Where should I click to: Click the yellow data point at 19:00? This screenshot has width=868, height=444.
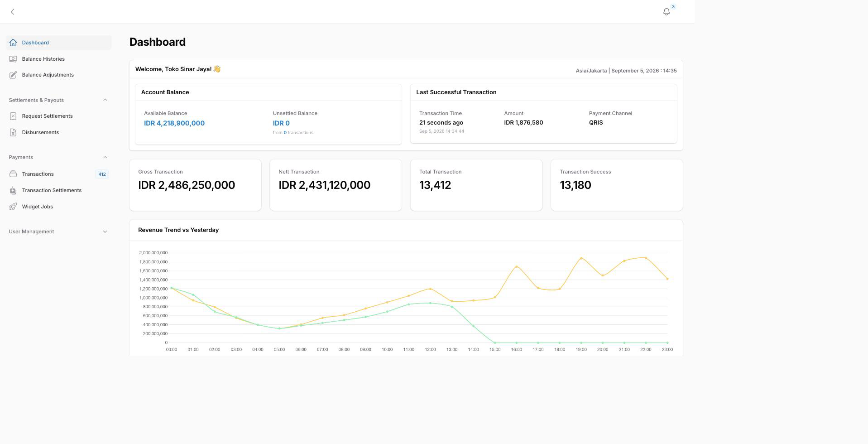581,258
